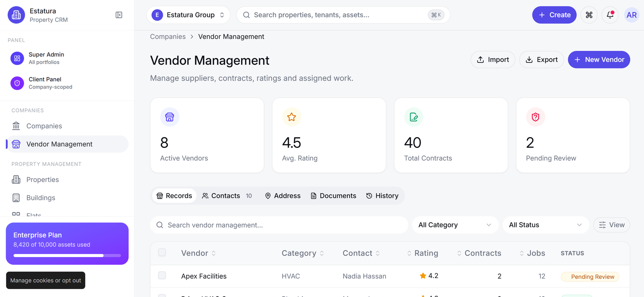644x297 pixels.
Task: Open the All Status dropdown
Action: coord(546,225)
